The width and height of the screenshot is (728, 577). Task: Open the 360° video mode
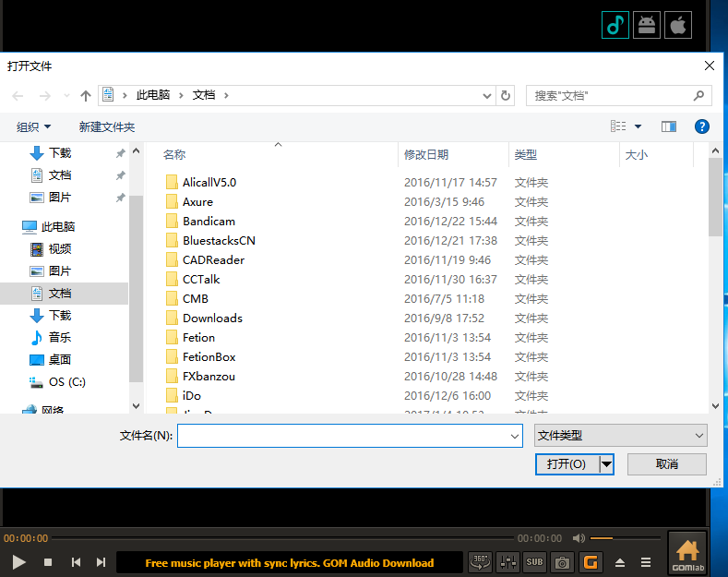(480, 561)
